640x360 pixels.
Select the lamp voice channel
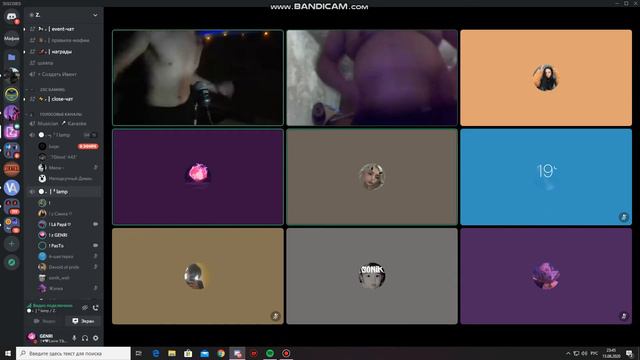pos(64,191)
